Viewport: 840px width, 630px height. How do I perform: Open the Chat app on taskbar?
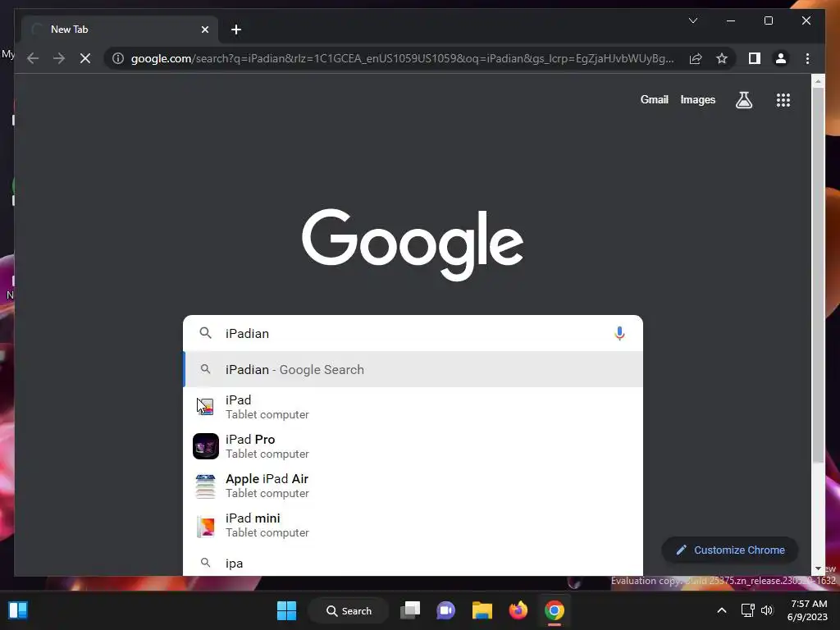point(445,610)
